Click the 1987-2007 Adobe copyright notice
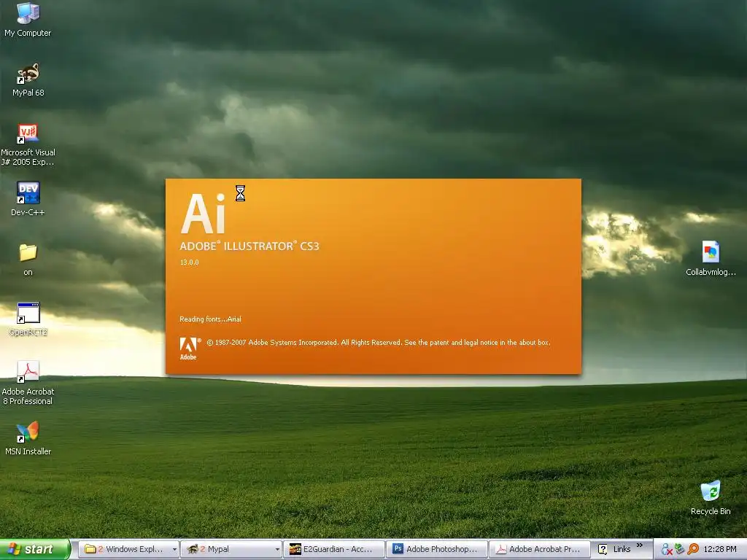The width and height of the screenshot is (747, 560). click(x=379, y=343)
